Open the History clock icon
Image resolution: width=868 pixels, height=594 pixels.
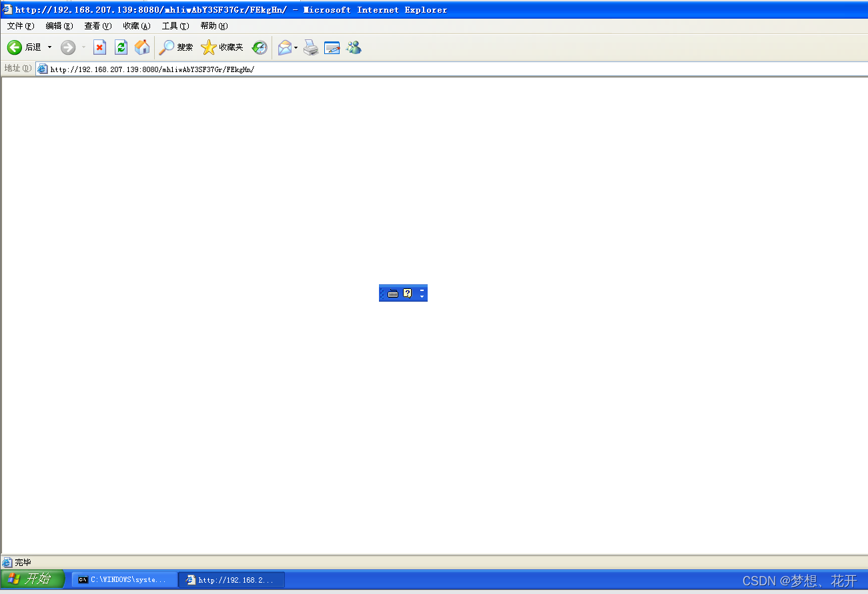(260, 47)
